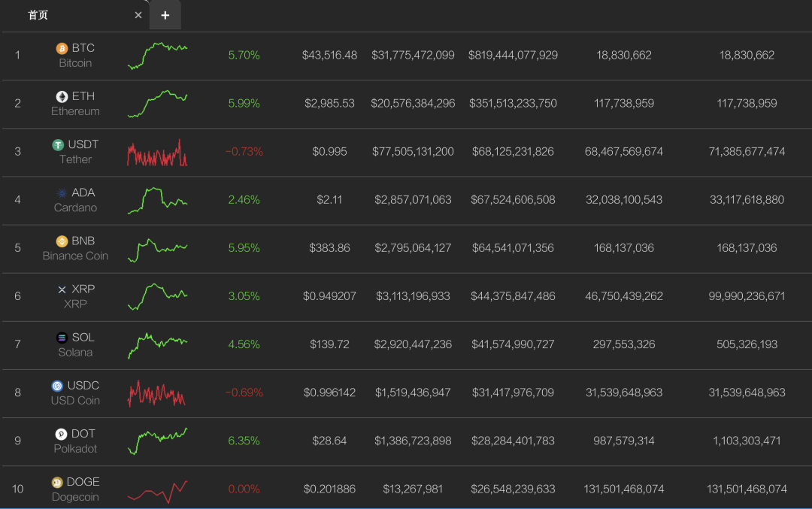
Task: Click the 1,103,303,471 DOT supply value
Action: [747, 441]
